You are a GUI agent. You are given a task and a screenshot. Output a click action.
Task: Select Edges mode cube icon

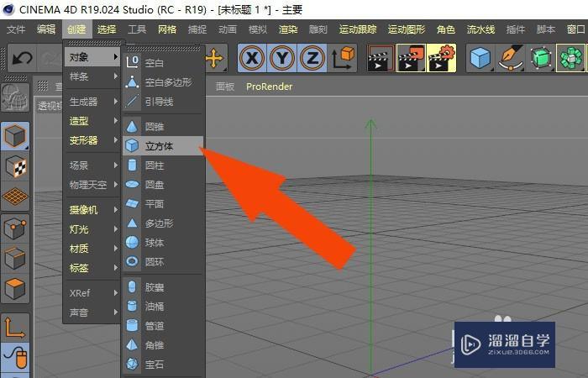click(15, 259)
